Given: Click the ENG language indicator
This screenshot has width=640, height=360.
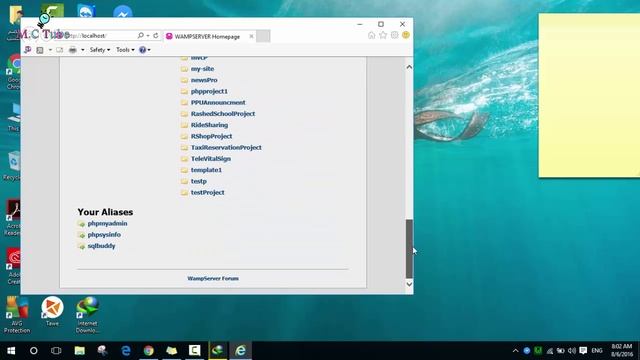Looking at the screenshot, I should point(597,351).
